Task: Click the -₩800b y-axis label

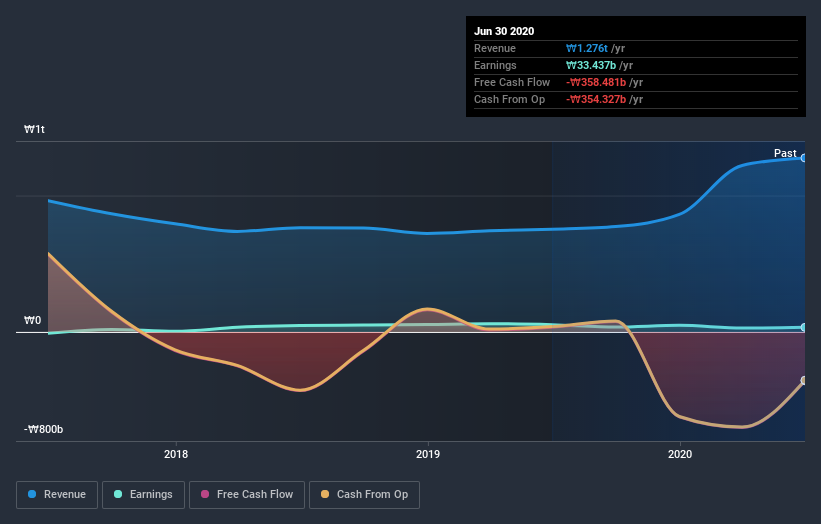Action: coord(43,429)
